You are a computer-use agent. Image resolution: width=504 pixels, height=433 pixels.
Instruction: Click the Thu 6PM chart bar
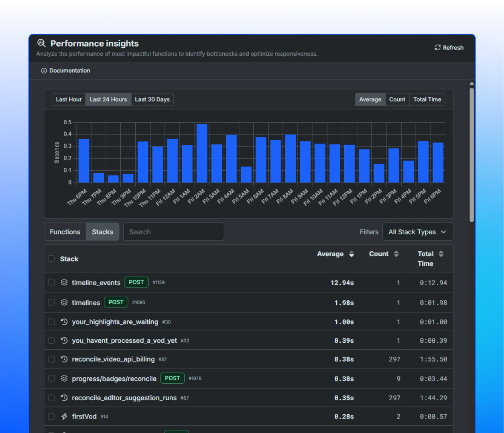84,161
